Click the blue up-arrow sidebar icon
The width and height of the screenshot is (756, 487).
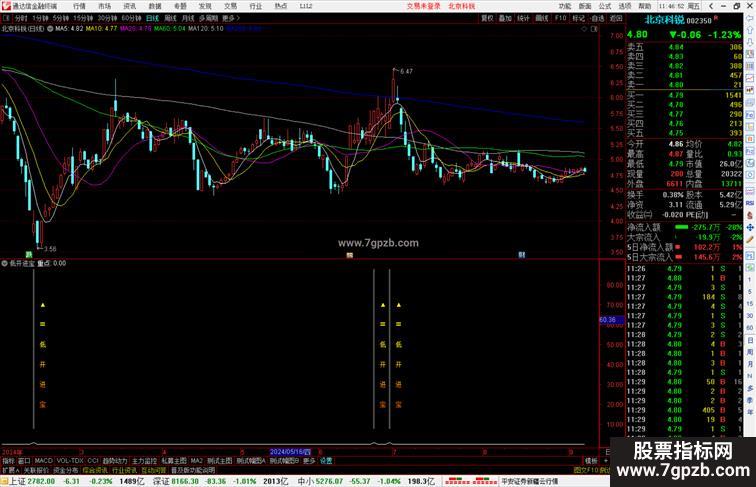coord(750,30)
